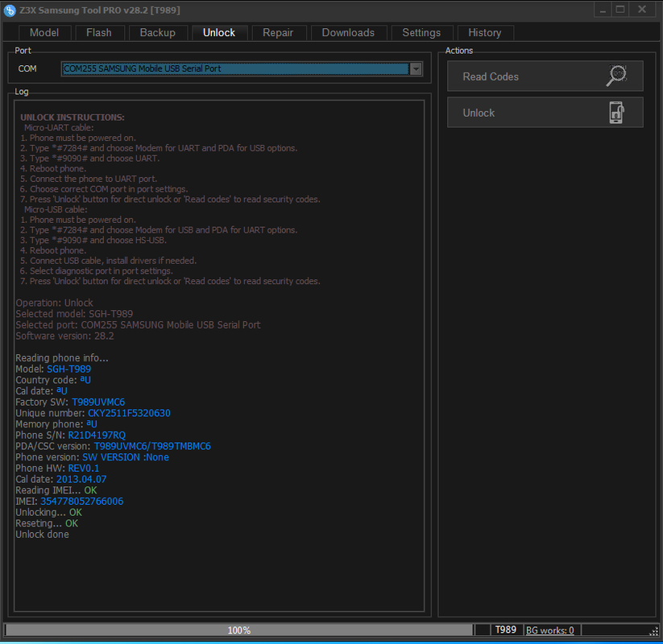Click the title bar text Z3X Samsung Tool PRO
The image size is (663, 644).
click(99, 10)
